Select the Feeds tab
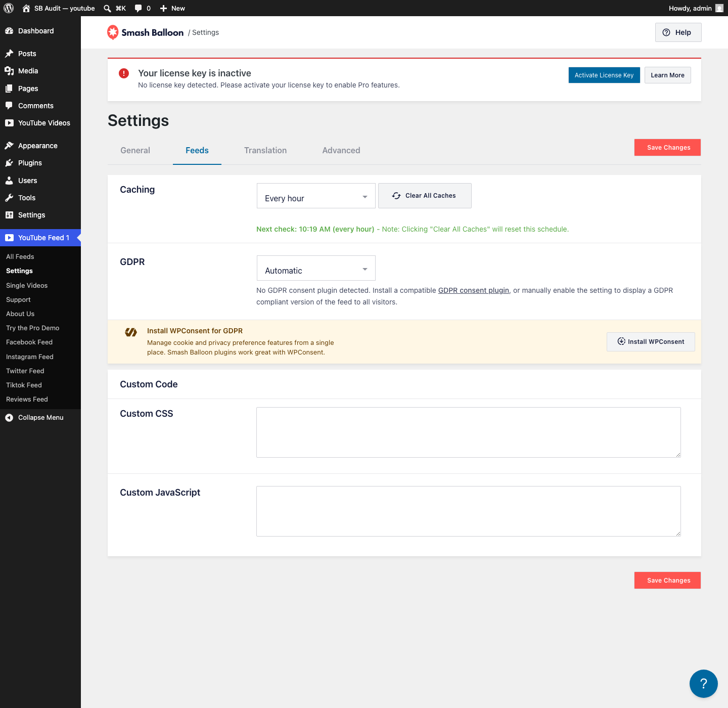The height and width of the screenshot is (708, 728). click(197, 150)
